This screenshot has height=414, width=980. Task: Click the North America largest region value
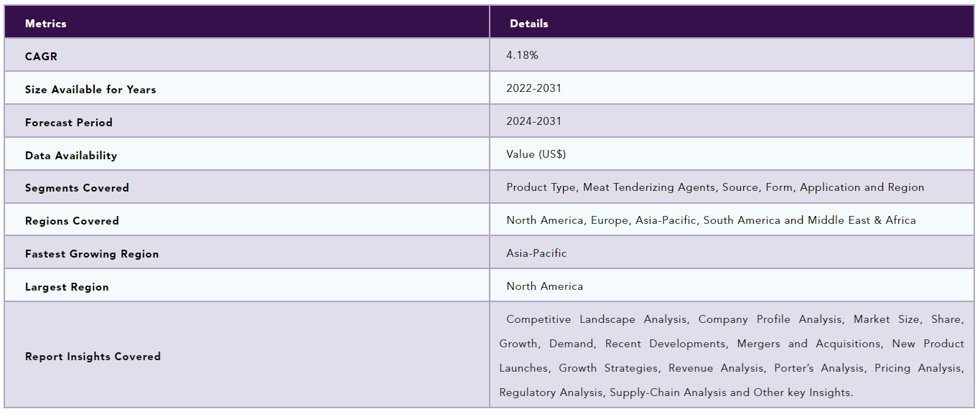545,286
